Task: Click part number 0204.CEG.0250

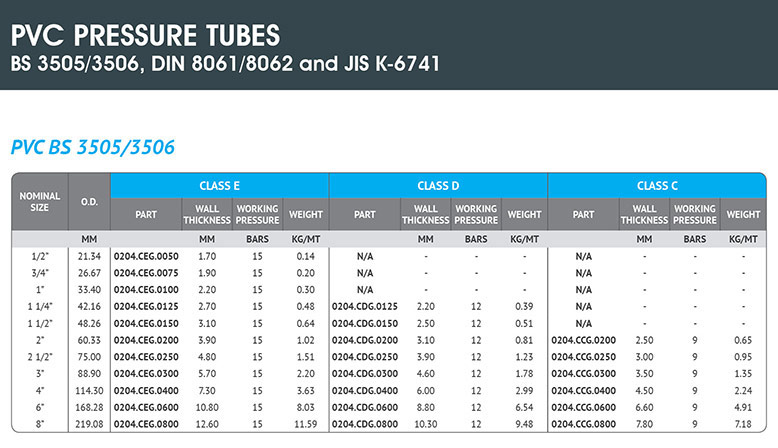Action: coord(146,357)
